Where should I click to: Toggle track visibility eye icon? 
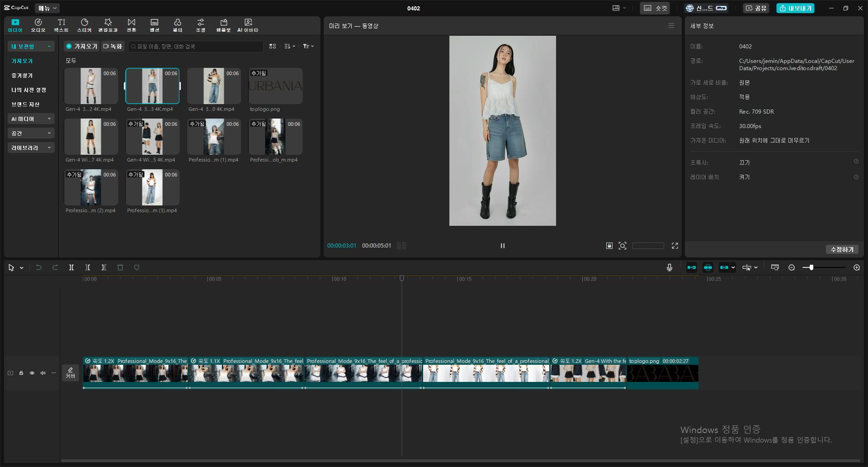click(x=32, y=373)
